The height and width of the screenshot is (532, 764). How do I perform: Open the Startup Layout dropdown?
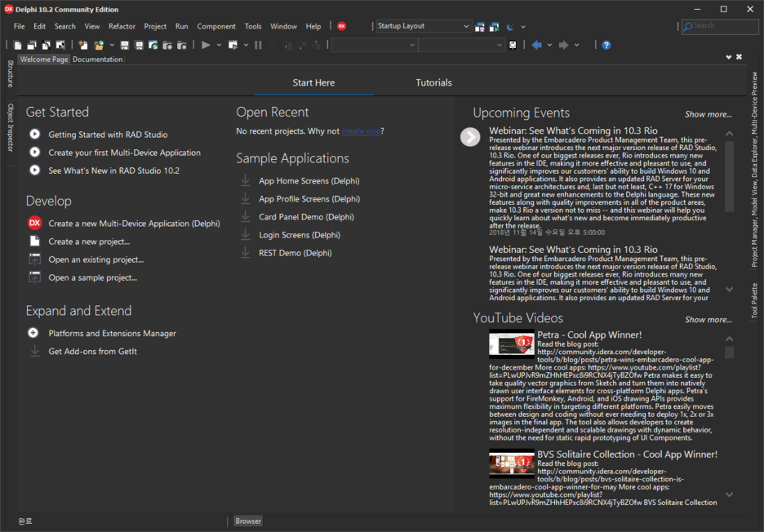tap(466, 26)
